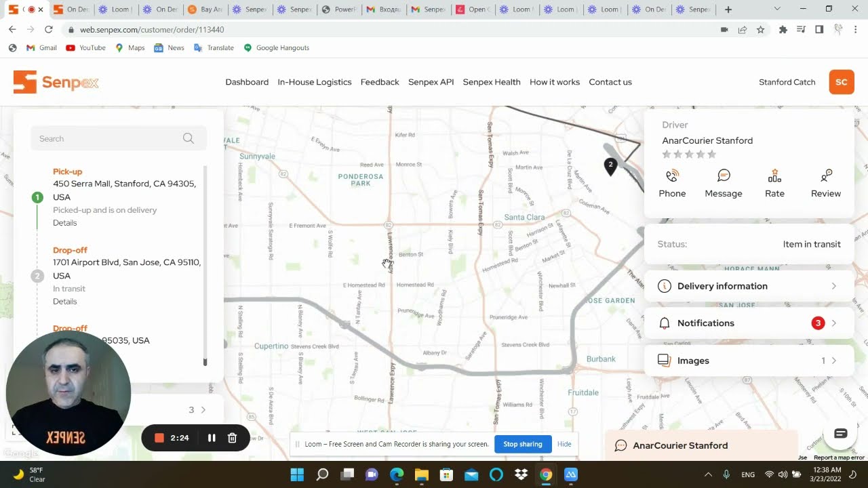This screenshot has height=488, width=868.
Task: Go back in Chrome
Action: [x=12, y=30]
